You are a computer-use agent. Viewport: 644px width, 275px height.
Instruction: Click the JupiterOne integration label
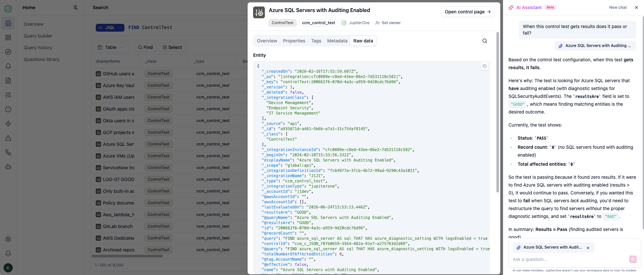point(355,23)
